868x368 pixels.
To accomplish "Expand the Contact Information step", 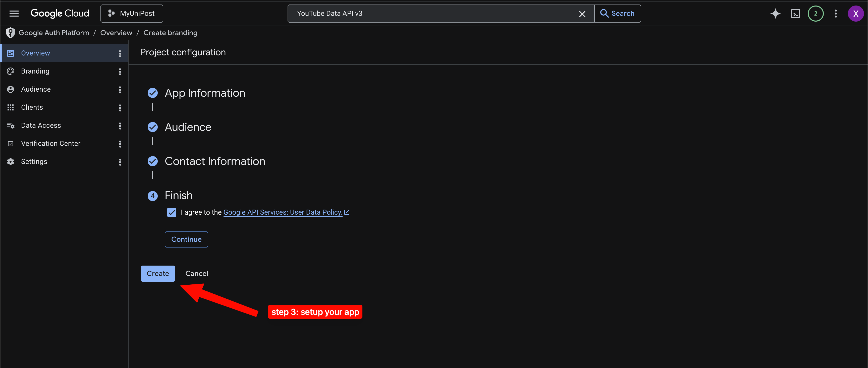I will (x=215, y=161).
